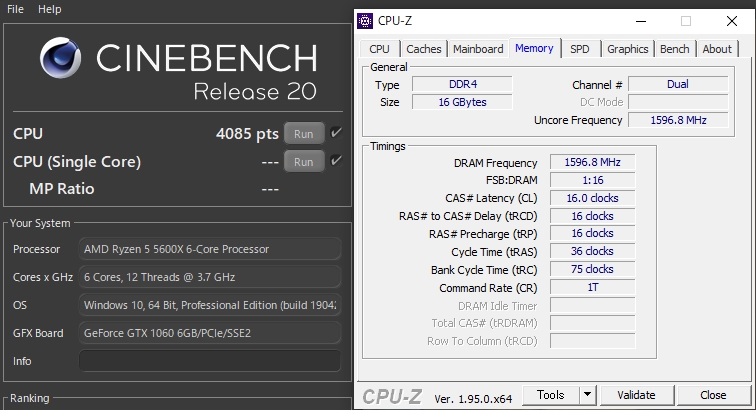This screenshot has height=410, width=756.
Task: Click the Command Rate value 1T
Action: coord(593,287)
